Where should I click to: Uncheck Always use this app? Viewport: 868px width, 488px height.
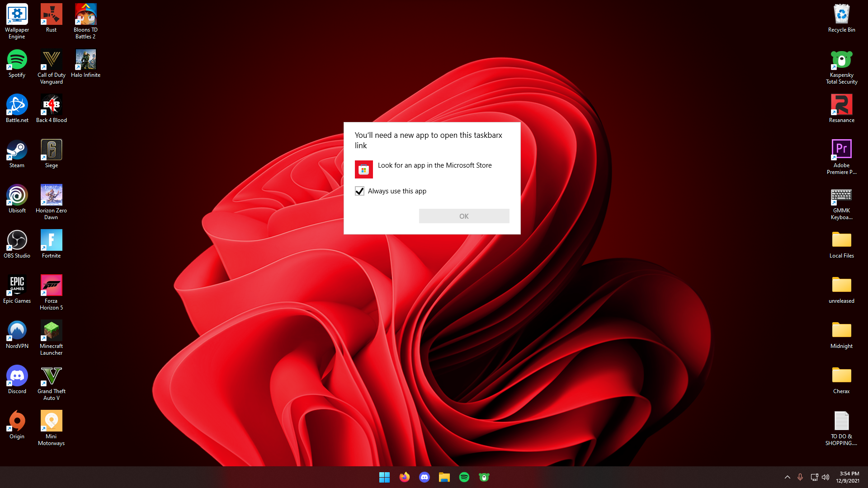[x=359, y=191]
